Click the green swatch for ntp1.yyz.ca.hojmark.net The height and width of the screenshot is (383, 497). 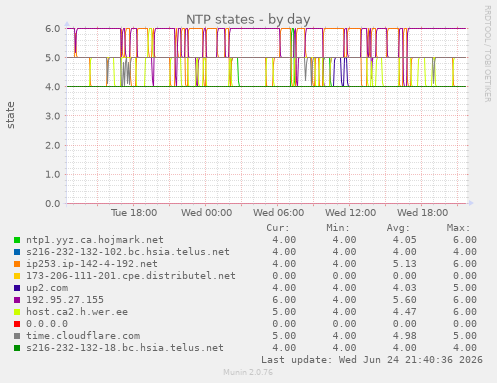click(17, 240)
